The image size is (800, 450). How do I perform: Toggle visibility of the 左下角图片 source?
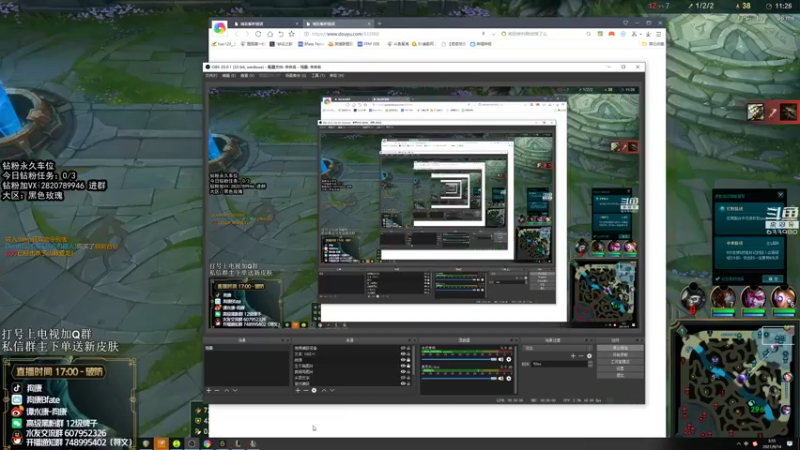403,366
